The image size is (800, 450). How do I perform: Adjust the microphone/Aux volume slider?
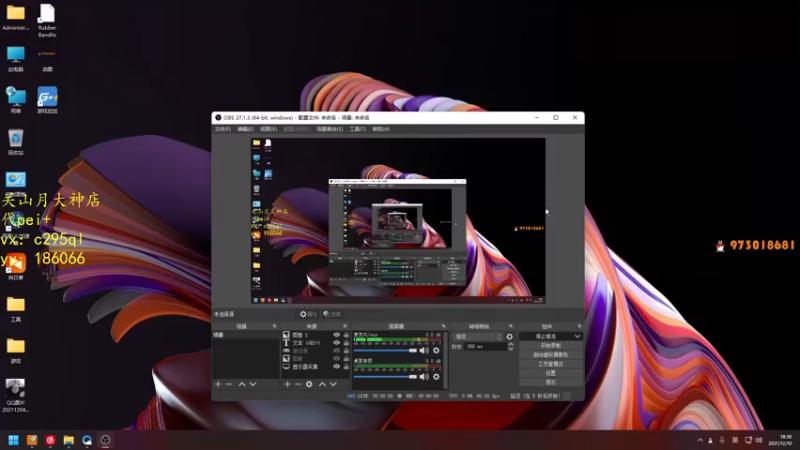(385, 351)
